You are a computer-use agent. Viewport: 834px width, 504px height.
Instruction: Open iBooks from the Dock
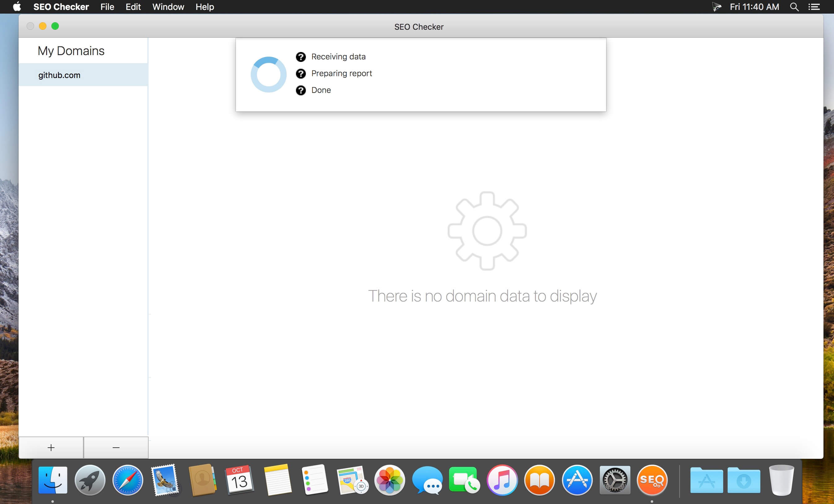click(540, 480)
